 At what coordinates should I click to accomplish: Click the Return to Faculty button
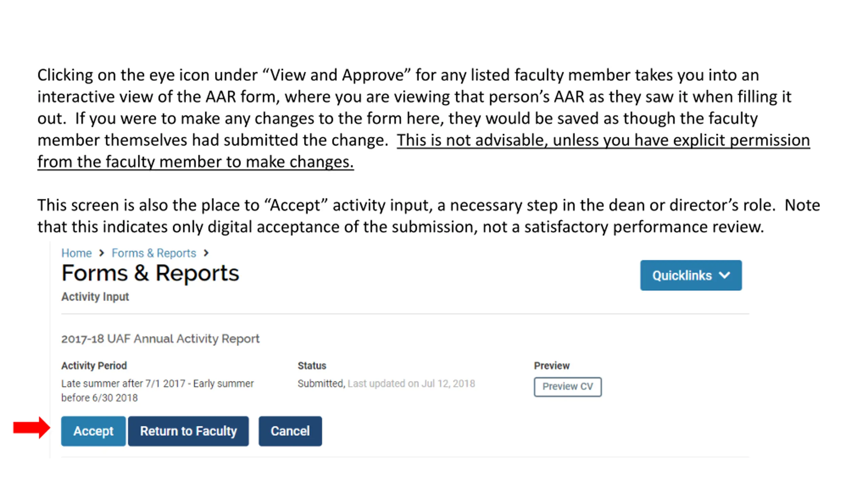[x=189, y=431]
